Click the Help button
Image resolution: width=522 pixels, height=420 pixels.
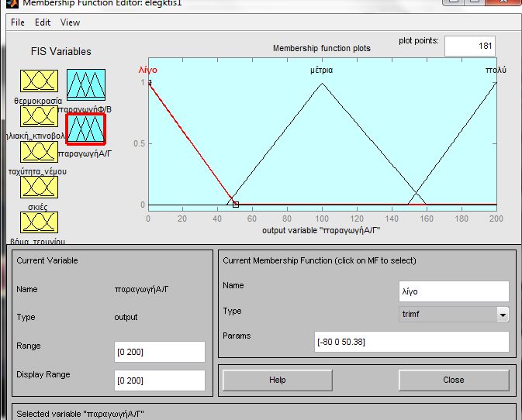(x=278, y=380)
